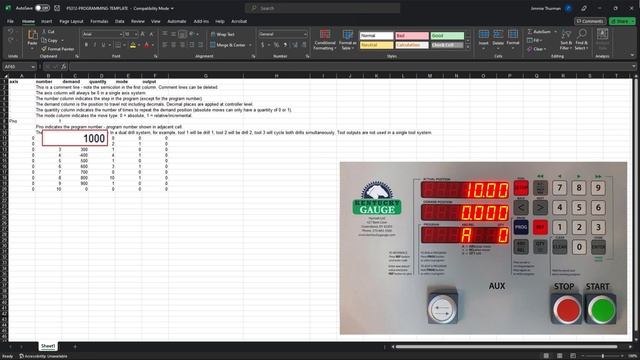Screen dimensions: 640x360
Task: Click the Percent Style icon
Action: coord(276,45)
